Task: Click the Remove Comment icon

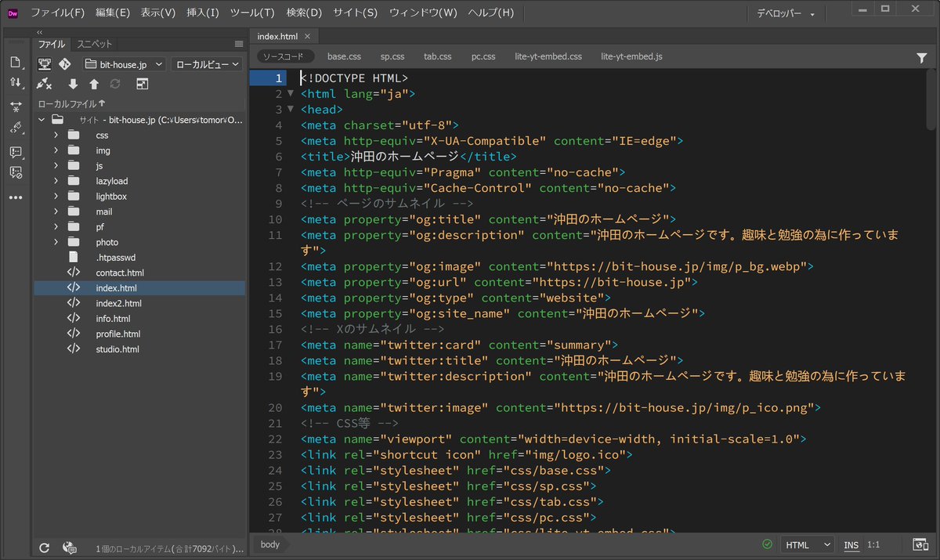Action: click(x=16, y=173)
